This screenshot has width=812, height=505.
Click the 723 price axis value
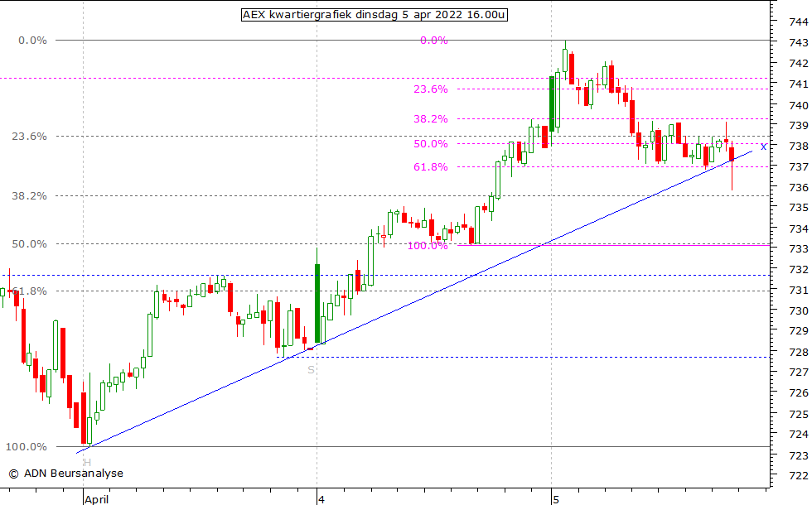click(799, 455)
